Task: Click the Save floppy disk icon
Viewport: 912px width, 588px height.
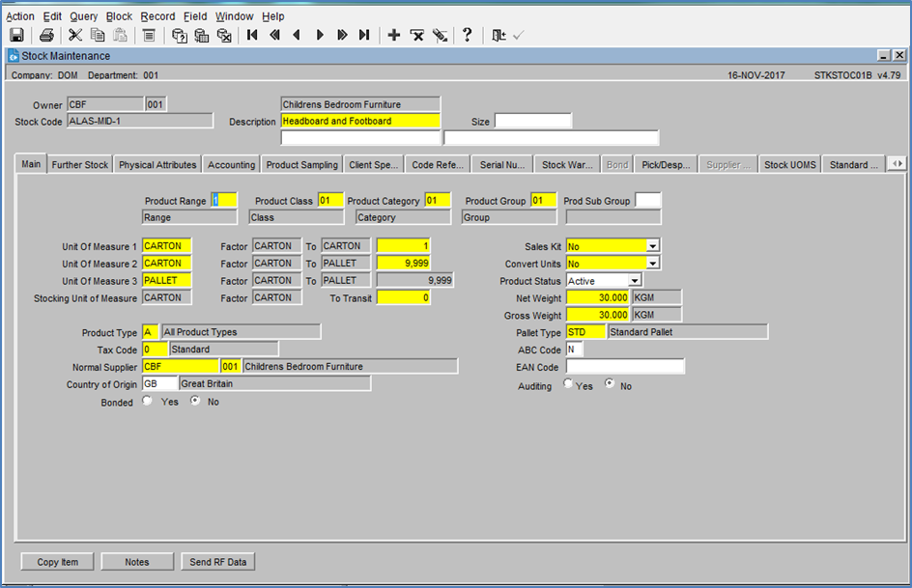Action: click(x=16, y=36)
